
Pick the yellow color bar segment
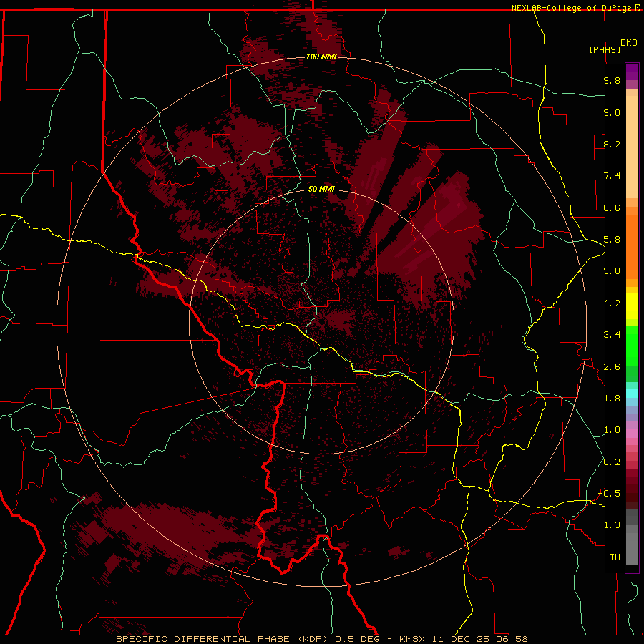(x=632, y=306)
